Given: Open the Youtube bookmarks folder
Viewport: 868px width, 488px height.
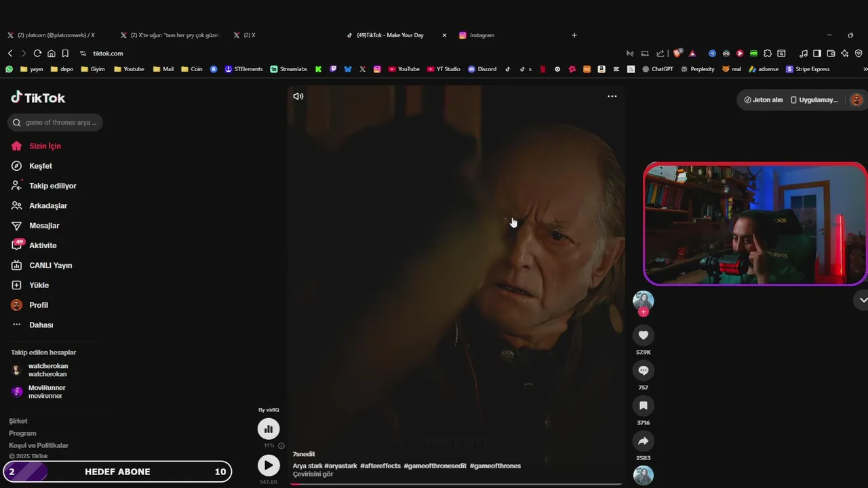Looking at the screenshot, I should click(x=129, y=69).
